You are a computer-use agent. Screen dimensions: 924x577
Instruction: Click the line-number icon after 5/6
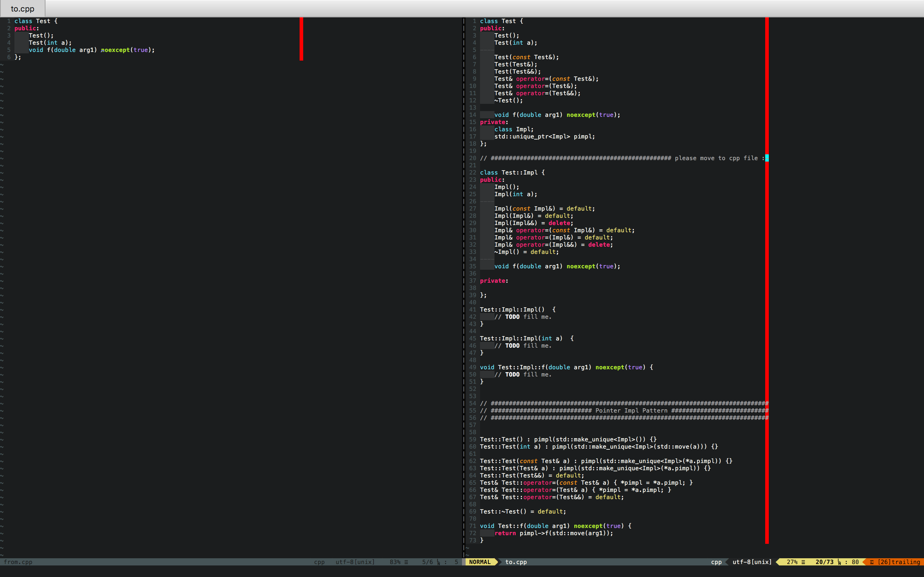pos(438,562)
